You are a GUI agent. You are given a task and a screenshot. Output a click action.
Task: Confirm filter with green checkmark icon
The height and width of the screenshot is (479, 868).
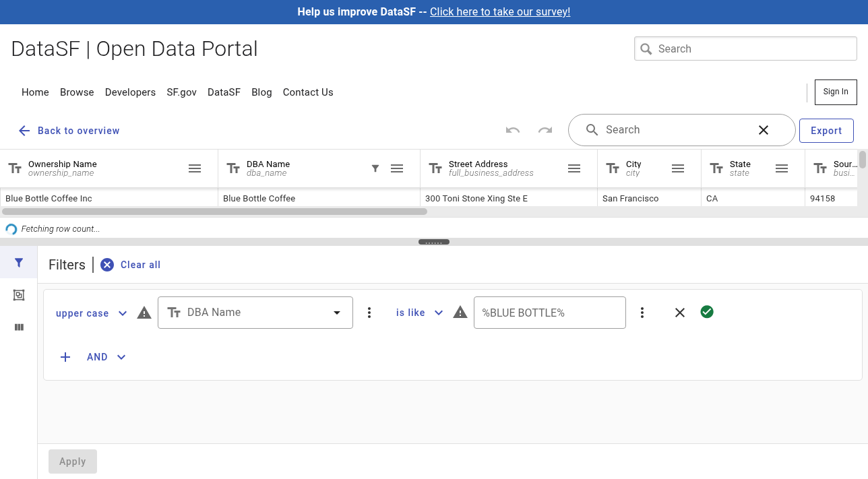tap(707, 311)
